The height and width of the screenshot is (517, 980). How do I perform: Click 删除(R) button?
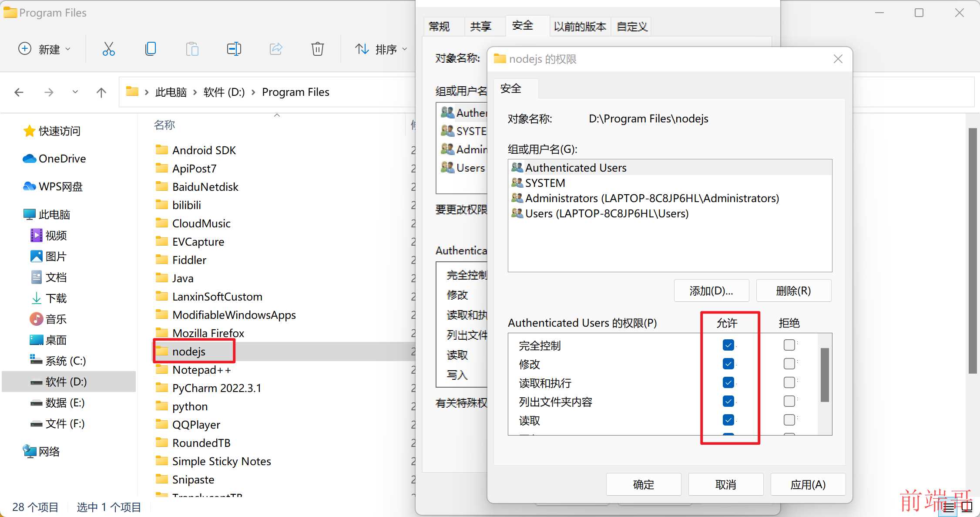(794, 291)
